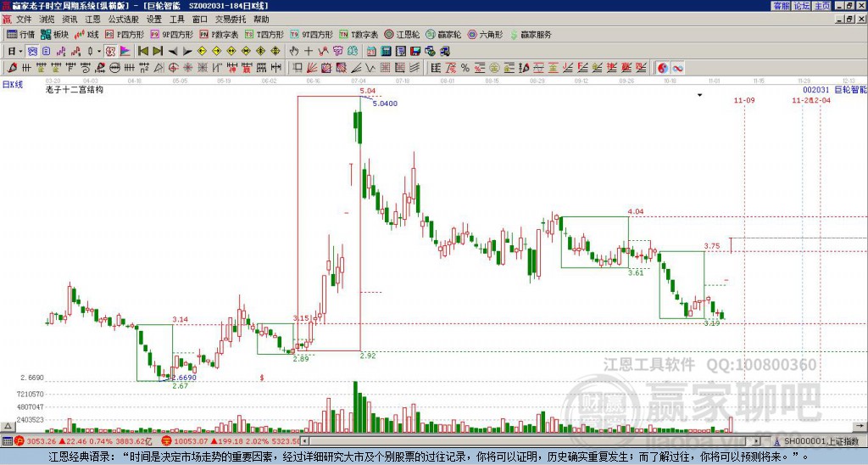868x465 pixels.
Task: Click the SH000001 上证指数 status entry
Action: 816,441
